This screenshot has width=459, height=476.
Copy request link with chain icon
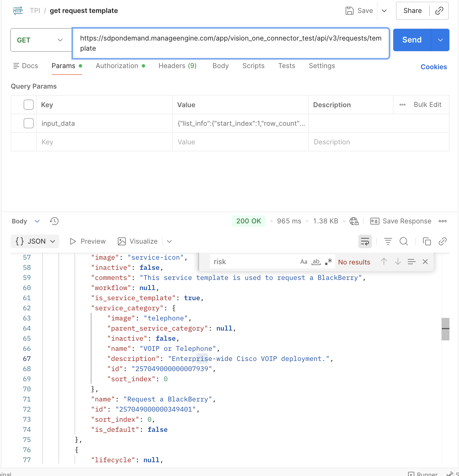click(439, 11)
